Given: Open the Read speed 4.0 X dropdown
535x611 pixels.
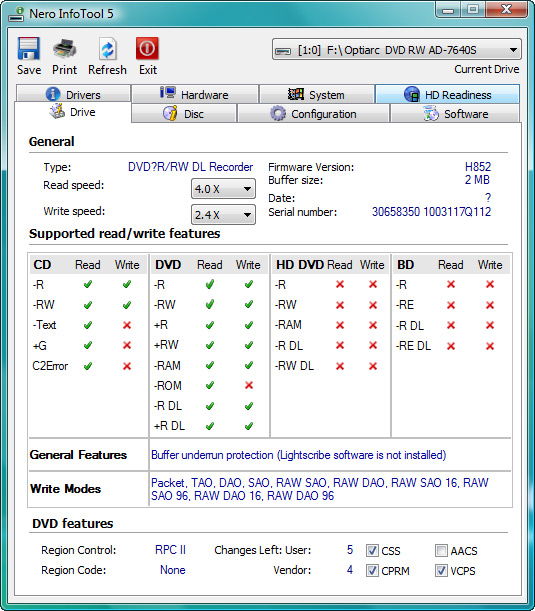Looking at the screenshot, I should 223,189.
